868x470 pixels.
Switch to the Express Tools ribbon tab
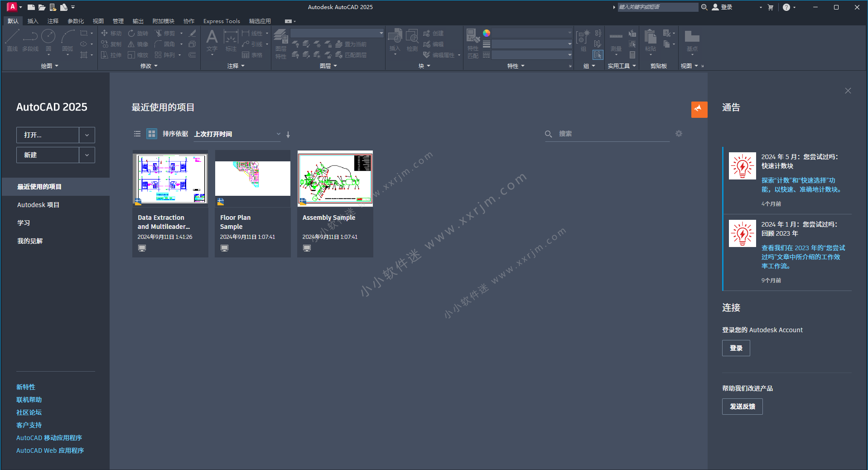[x=222, y=21]
